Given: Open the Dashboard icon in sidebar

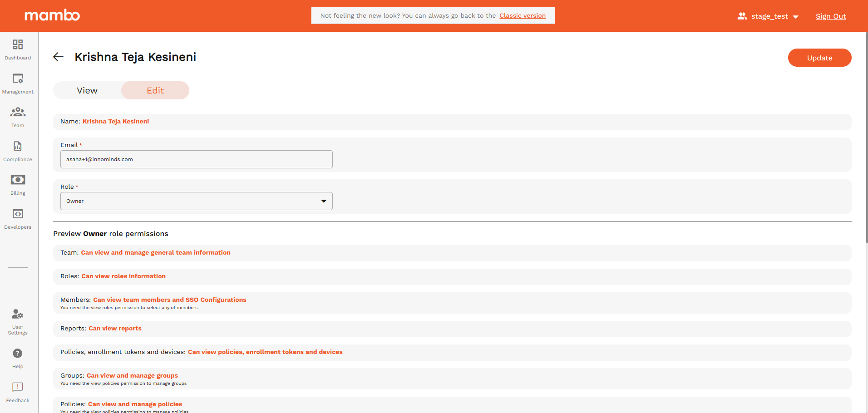Looking at the screenshot, I should pos(18,44).
